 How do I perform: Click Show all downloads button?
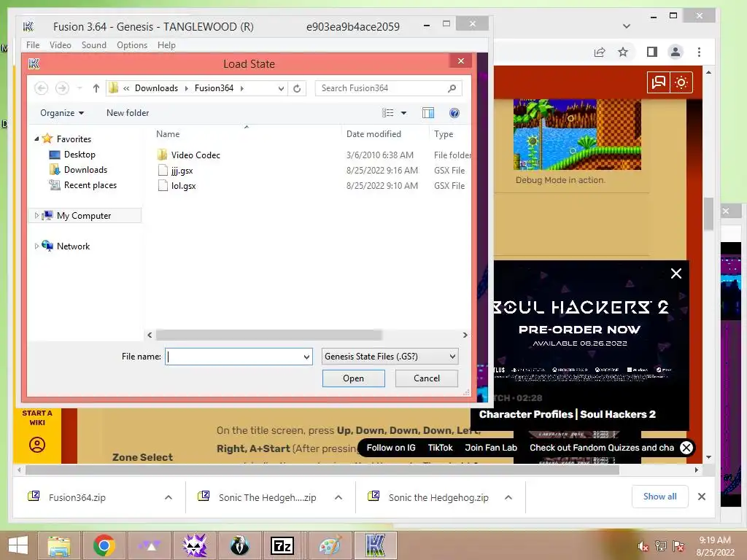pos(659,497)
